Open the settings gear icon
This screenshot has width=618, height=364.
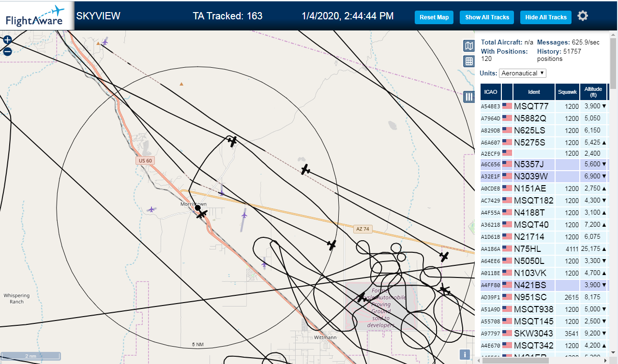[x=583, y=16]
